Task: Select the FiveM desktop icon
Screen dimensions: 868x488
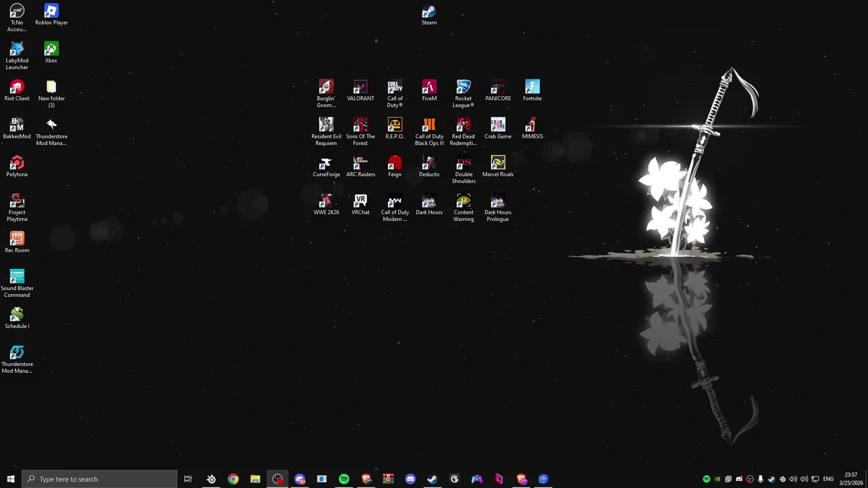Action: pos(429,91)
